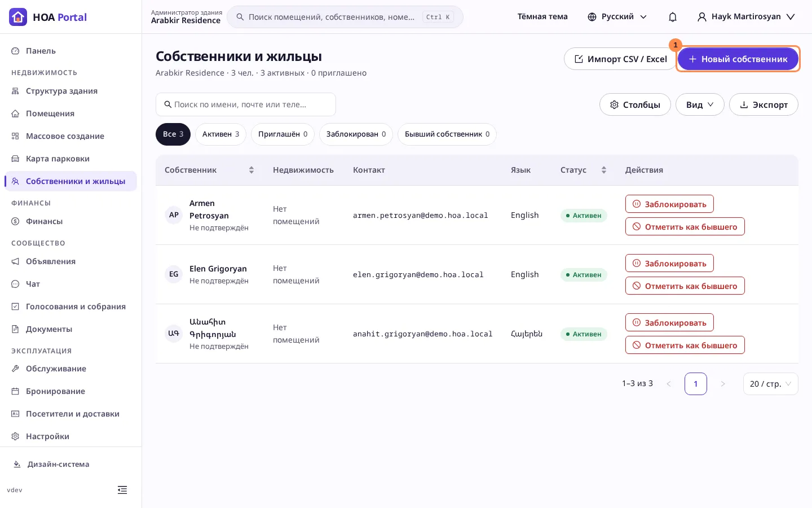Sort by Собственник column arrows
Image resolution: width=812 pixels, height=508 pixels.
(x=251, y=170)
